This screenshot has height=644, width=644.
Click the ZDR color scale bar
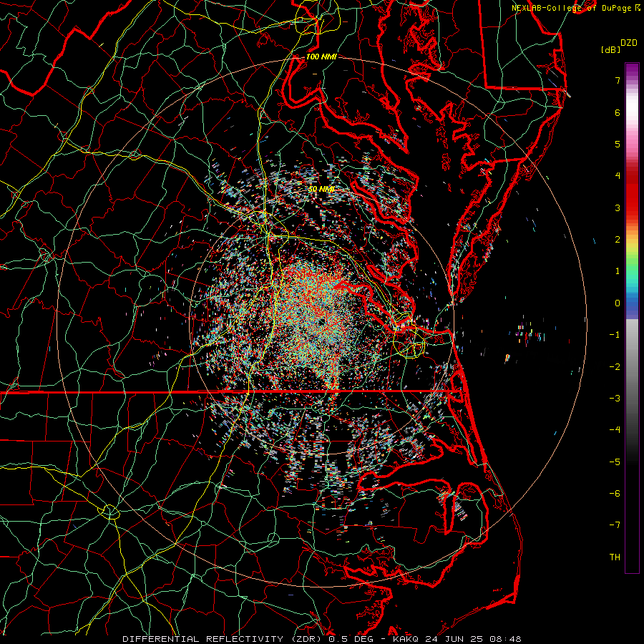(x=632, y=318)
